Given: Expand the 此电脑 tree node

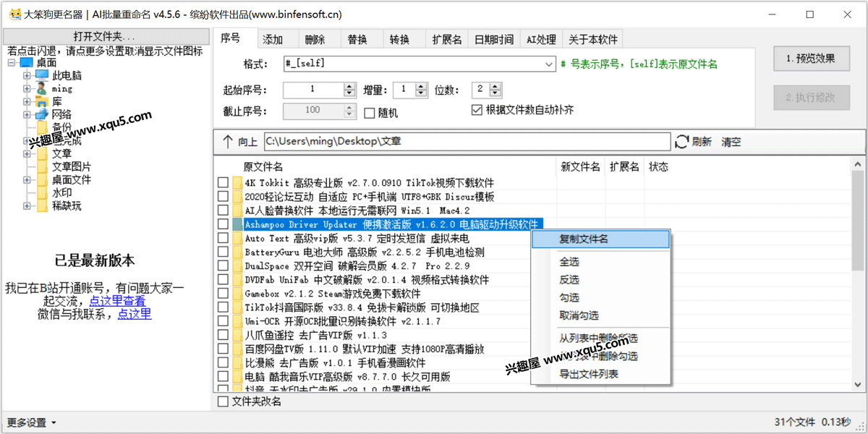Looking at the screenshot, I should [27, 75].
